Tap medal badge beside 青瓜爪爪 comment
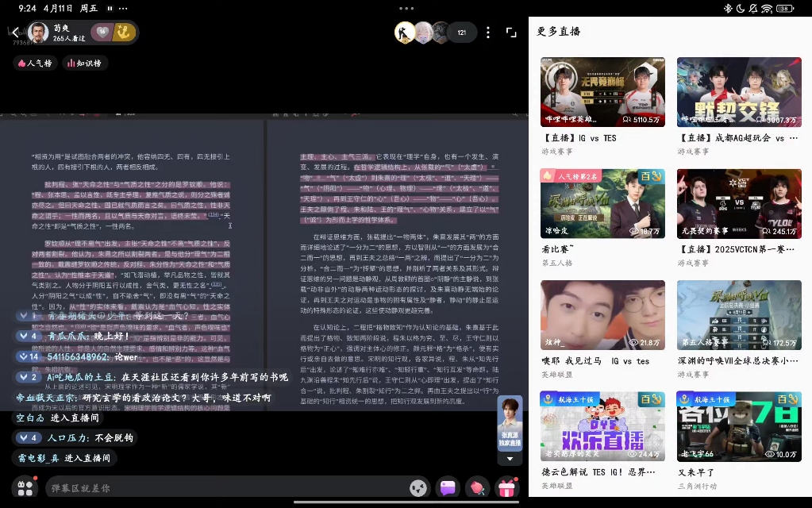 click(x=29, y=336)
